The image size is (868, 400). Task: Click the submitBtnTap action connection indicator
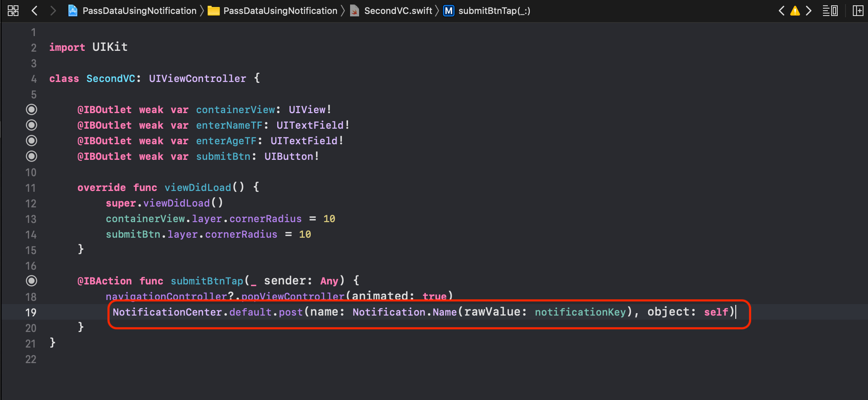point(32,281)
